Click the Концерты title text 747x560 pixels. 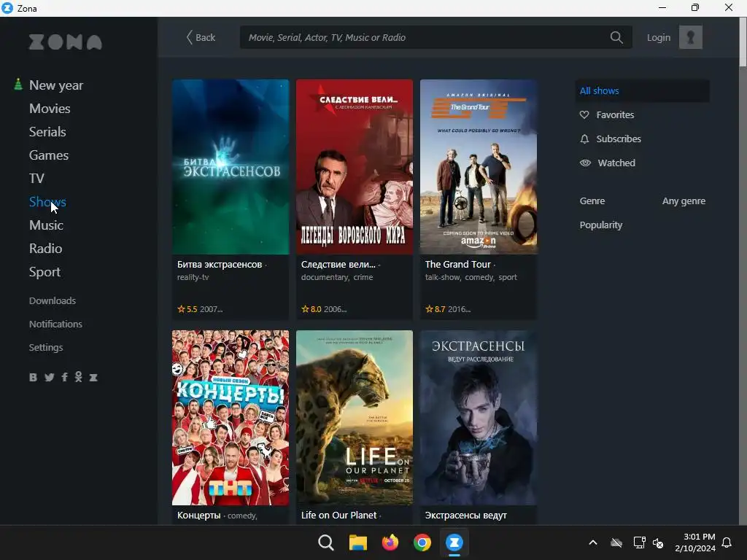[x=198, y=516]
